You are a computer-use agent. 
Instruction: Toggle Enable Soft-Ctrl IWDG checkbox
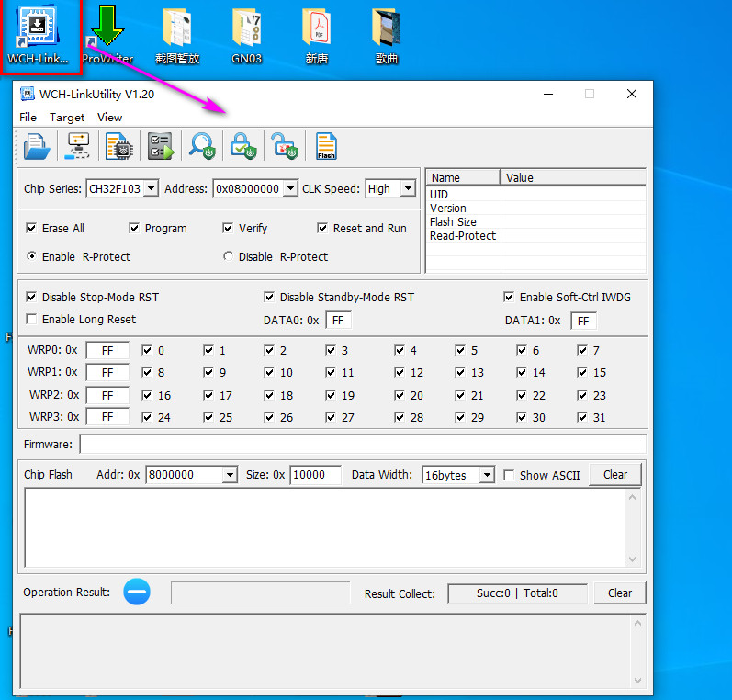pos(509,297)
